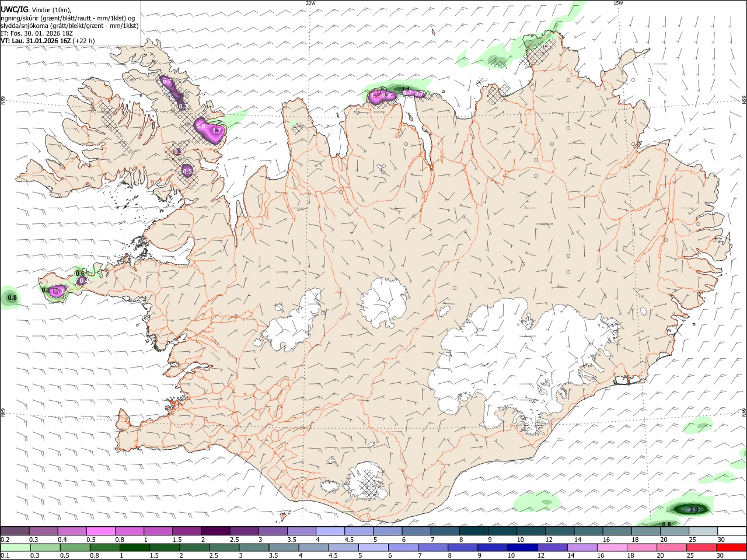Pick the light grey snow swatch between 25 and 30
Viewport: 747px width, 560px height.
703,531
